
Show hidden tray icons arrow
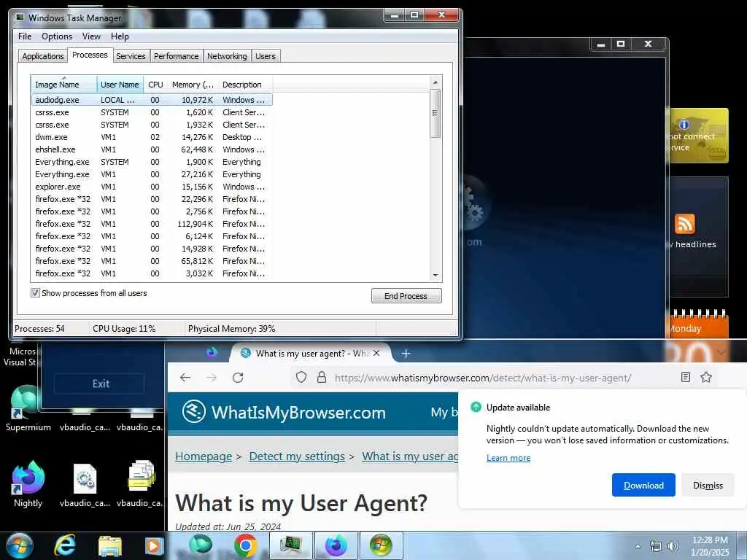[x=638, y=546]
